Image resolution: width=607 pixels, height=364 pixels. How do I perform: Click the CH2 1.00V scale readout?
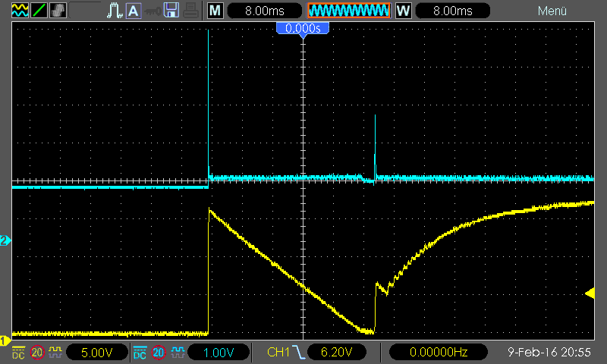tap(219, 353)
